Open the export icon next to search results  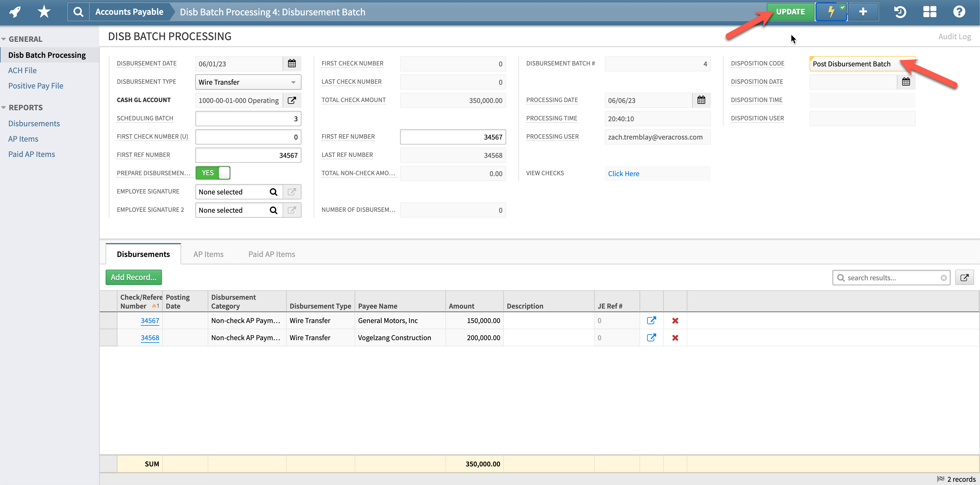pyautogui.click(x=965, y=277)
